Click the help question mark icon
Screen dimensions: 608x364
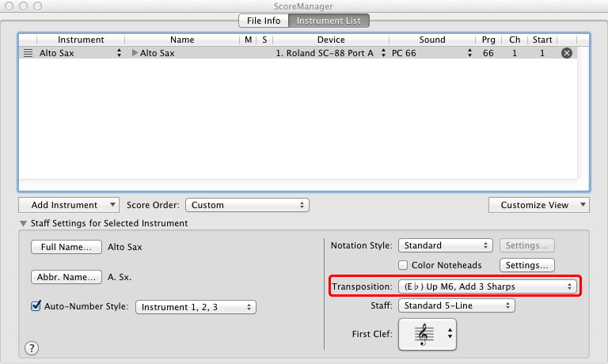[x=32, y=347]
